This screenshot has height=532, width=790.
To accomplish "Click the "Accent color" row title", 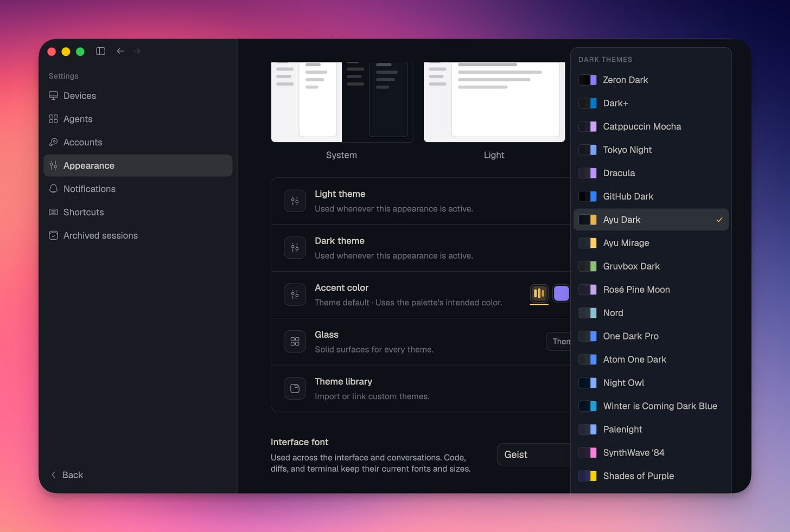I will point(342,288).
